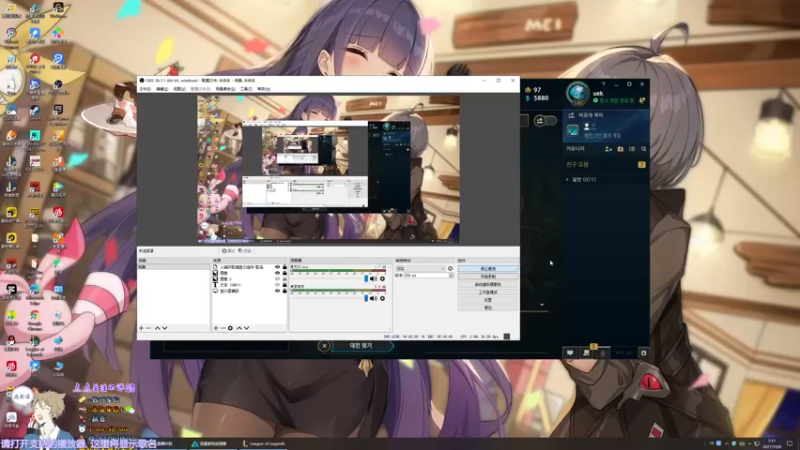Open the help question mark in League client
This screenshot has height=450, width=800.
[x=603, y=84]
